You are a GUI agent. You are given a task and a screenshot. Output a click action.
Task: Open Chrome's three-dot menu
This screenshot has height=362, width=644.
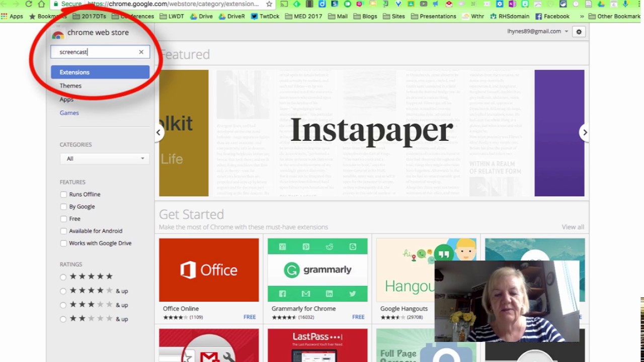point(638,4)
